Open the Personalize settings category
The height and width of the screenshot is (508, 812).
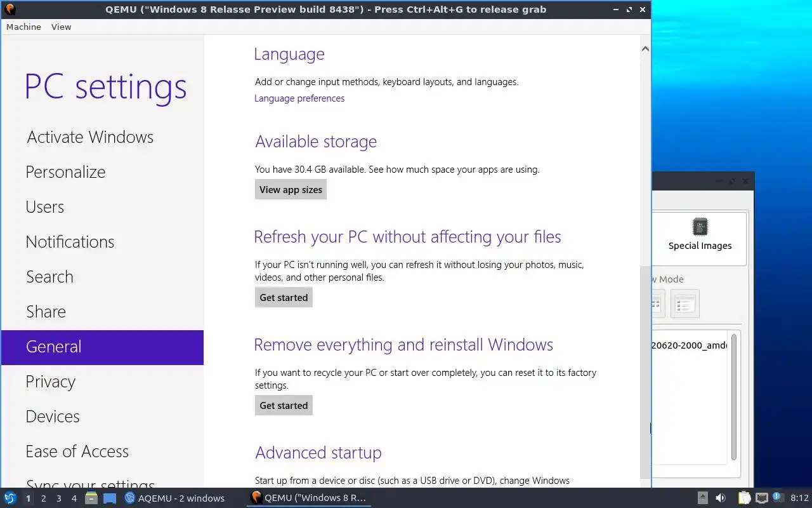click(65, 172)
